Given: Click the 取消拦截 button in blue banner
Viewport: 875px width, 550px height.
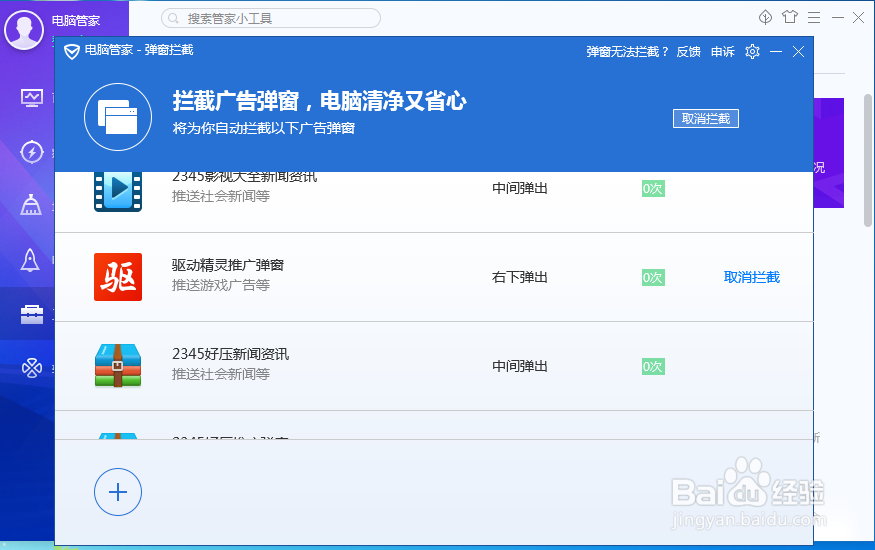Looking at the screenshot, I should click(x=706, y=119).
